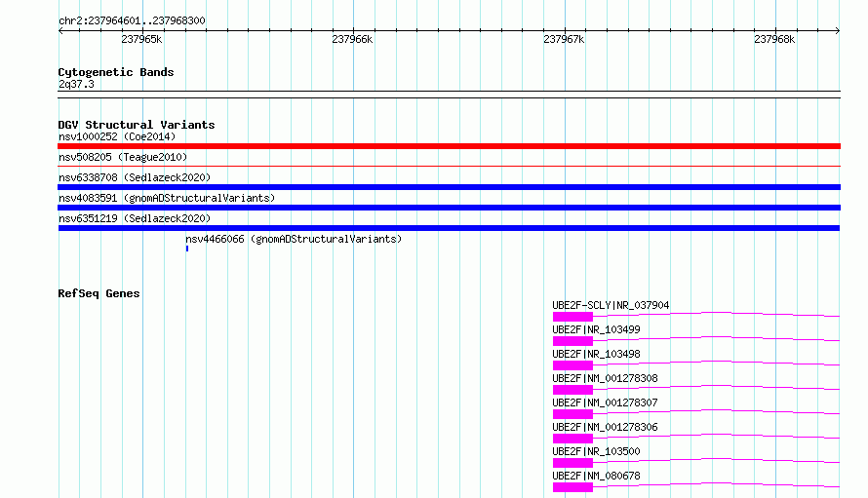Open the UBE2F|NM_080678 transcript label
This screenshot has height=498, width=868.
click(x=596, y=476)
